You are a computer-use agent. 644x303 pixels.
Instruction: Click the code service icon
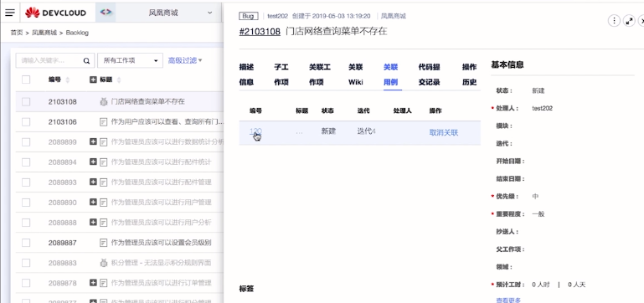pos(106,13)
